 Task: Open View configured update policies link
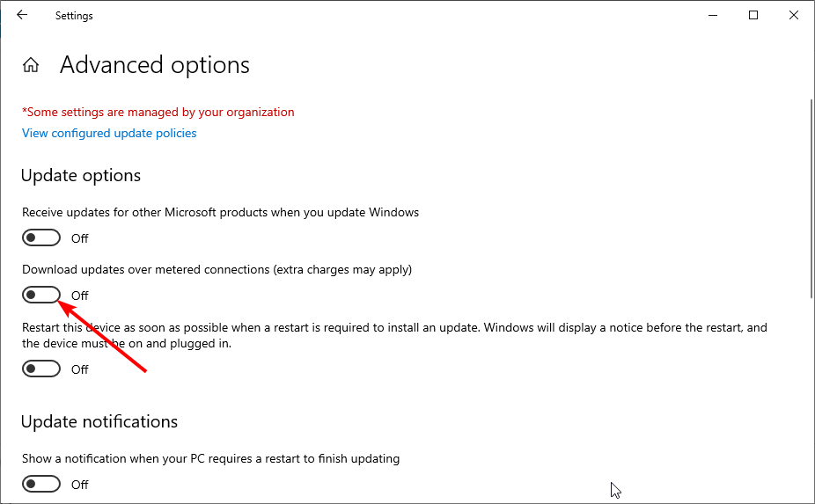click(109, 134)
